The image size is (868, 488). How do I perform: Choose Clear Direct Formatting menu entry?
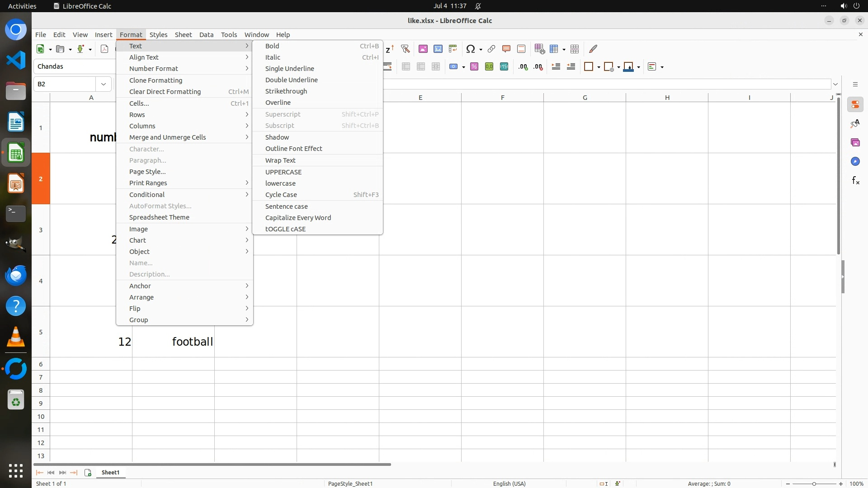(165, 92)
